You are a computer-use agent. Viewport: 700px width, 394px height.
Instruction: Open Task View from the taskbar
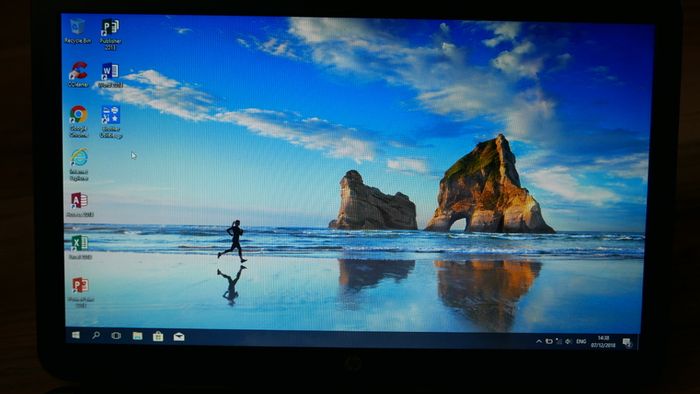(116, 336)
